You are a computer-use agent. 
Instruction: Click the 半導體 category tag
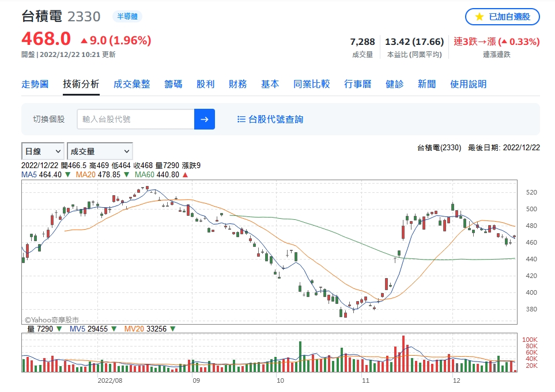(127, 16)
